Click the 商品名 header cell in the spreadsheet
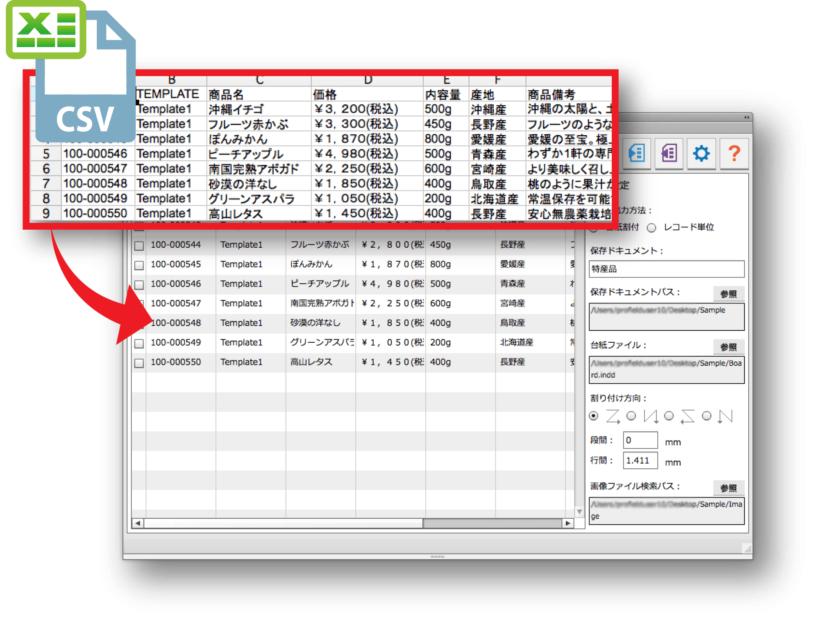This screenshot has height=624, width=840. pyautogui.click(x=259, y=95)
